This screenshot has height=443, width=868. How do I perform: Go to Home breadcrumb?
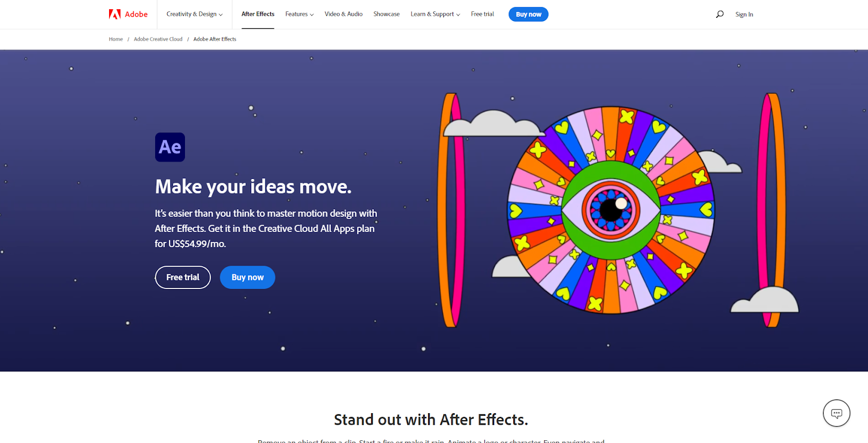pyautogui.click(x=116, y=39)
